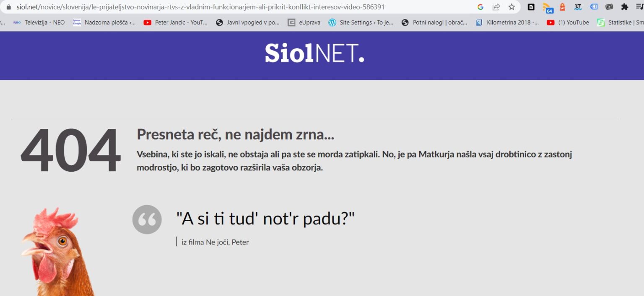Open the media control playlist icon
The width and height of the screenshot is (644, 296).
pyautogui.click(x=640, y=7)
